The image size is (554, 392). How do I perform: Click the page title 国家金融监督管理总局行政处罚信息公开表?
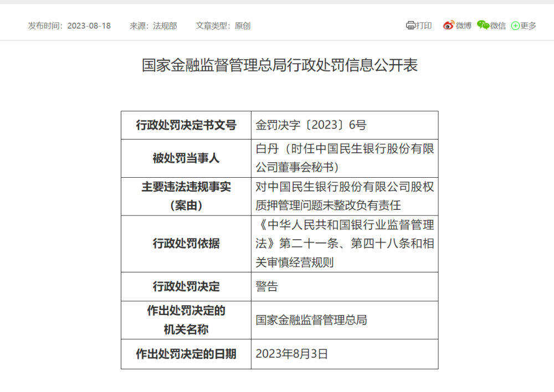tap(280, 65)
